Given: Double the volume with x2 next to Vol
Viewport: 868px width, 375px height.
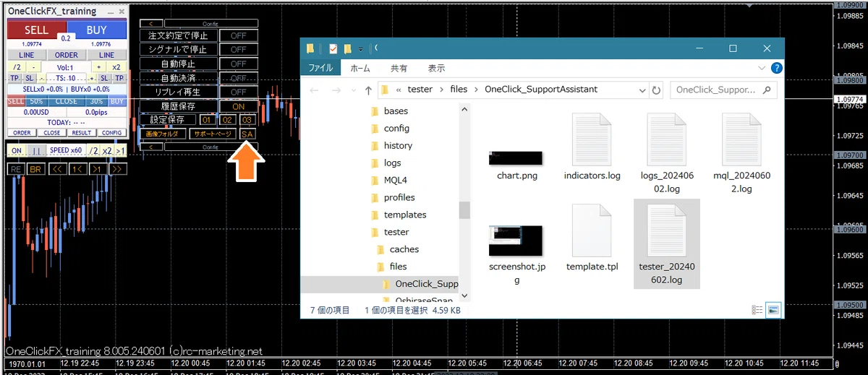Looking at the screenshot, I should point(116,66).
